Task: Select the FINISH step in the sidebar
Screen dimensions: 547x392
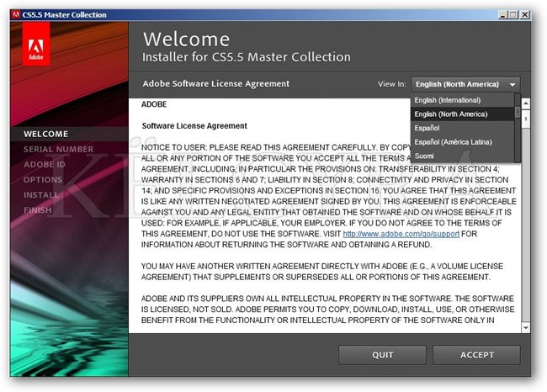Action: tap(38, 210)
